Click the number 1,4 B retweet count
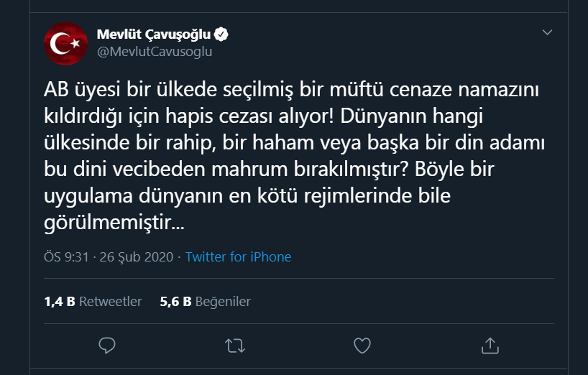The height and width of the screenshot is (375, 588). [60, 301]
